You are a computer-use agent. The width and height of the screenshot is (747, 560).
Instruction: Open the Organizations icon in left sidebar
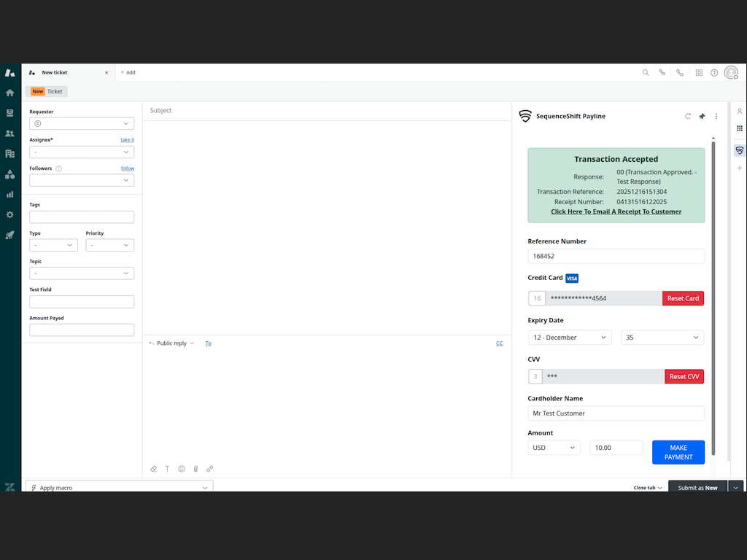click(10, 154)
